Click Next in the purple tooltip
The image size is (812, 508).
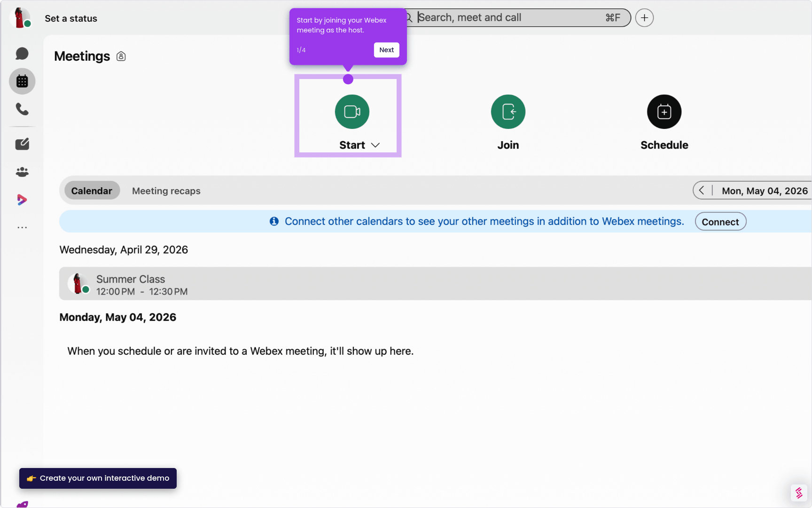[x=386, y=50]
